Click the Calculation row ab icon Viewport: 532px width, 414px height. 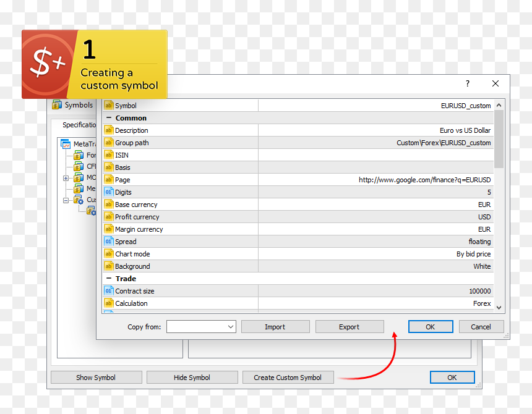[x=109, y=303]
